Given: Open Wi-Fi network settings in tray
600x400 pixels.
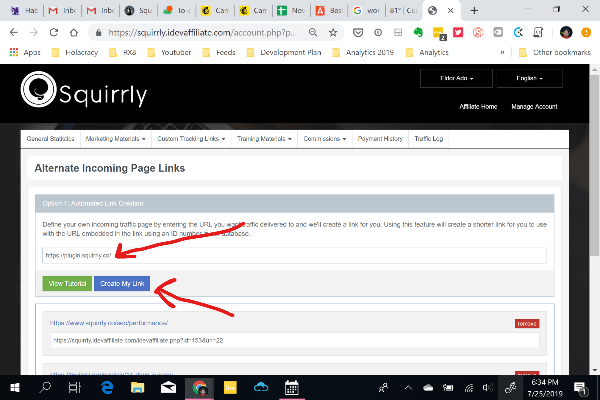Looking at the screenshot, I should [x=469, y=388].
